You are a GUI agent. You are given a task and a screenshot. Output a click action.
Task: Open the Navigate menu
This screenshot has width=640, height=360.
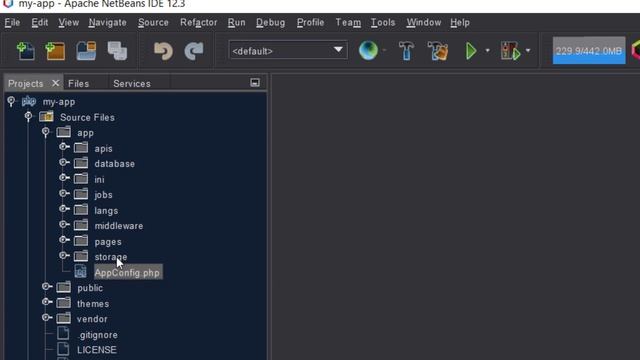tap(107, 22)
